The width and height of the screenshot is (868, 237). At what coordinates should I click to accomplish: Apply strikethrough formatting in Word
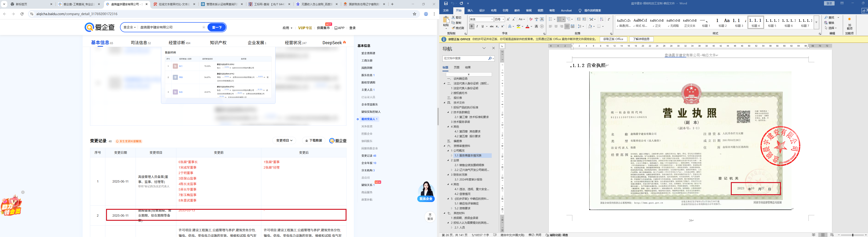click(492, 26)
